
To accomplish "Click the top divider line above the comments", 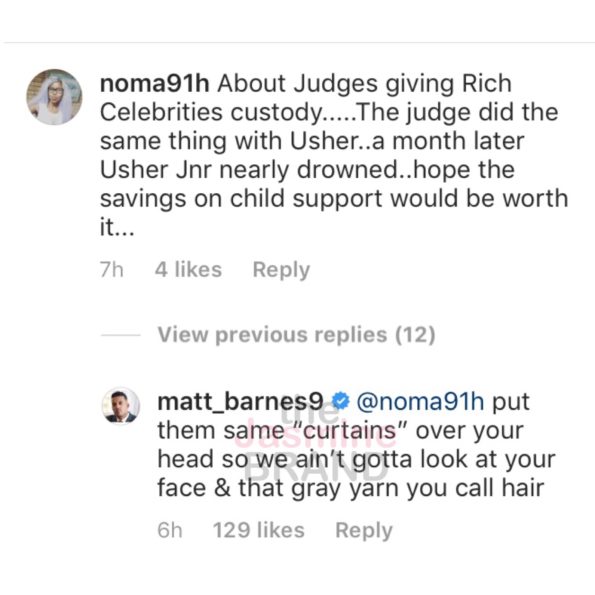I will 298,42.
